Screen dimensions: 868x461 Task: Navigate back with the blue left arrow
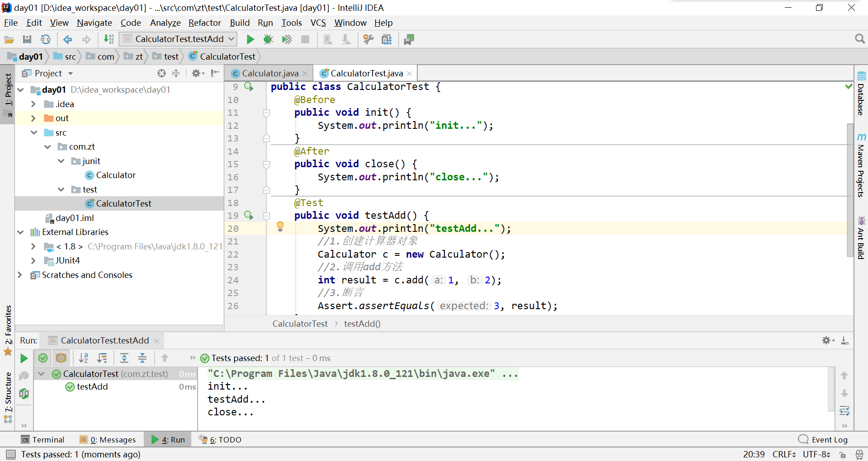(68, 40)
